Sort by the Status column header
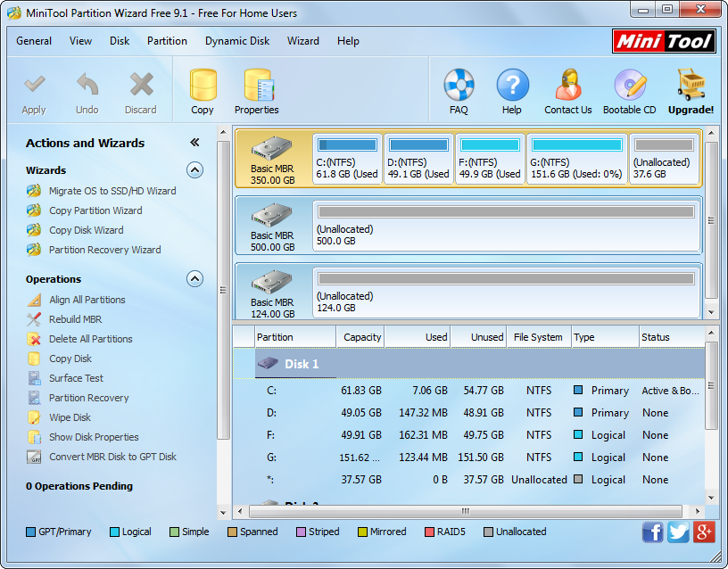Screen dimensions: 728x569 672,337
